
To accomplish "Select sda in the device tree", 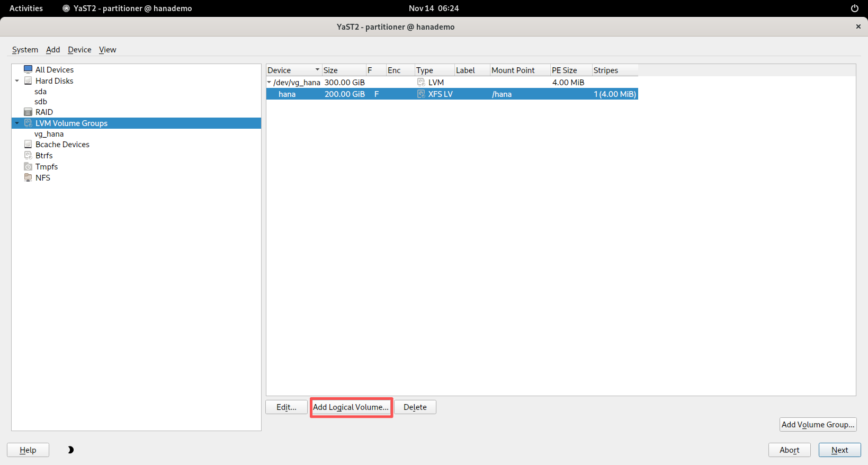I will pos(41,92).
